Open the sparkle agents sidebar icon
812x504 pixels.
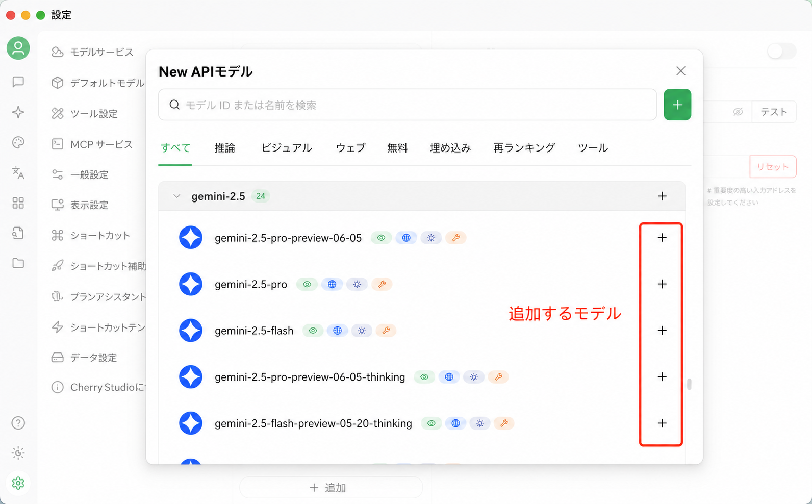[x=18, y=112]
